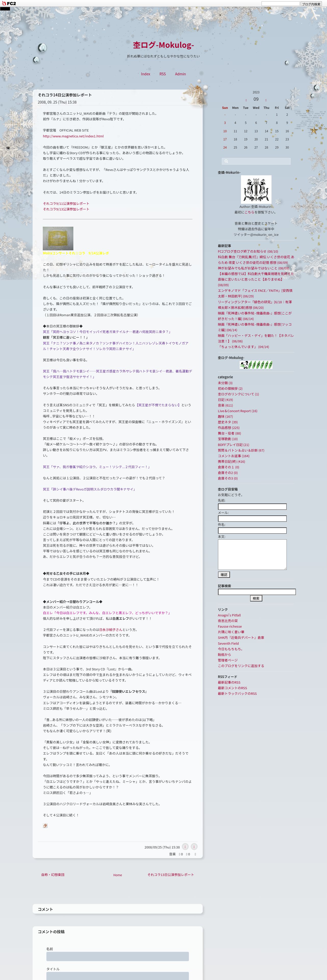The height and width of the screenshot is (980, 327).
Task: Click the こちら link in the profile
Action: (249, 212)
